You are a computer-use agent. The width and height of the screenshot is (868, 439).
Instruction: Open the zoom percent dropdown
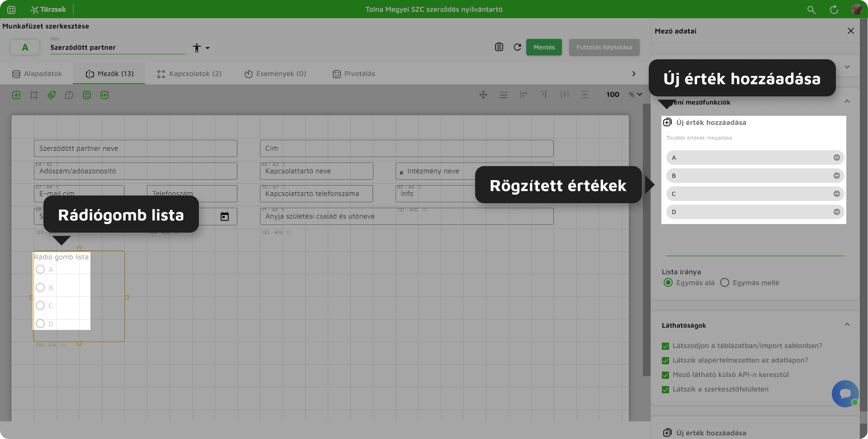pos(636,95)
